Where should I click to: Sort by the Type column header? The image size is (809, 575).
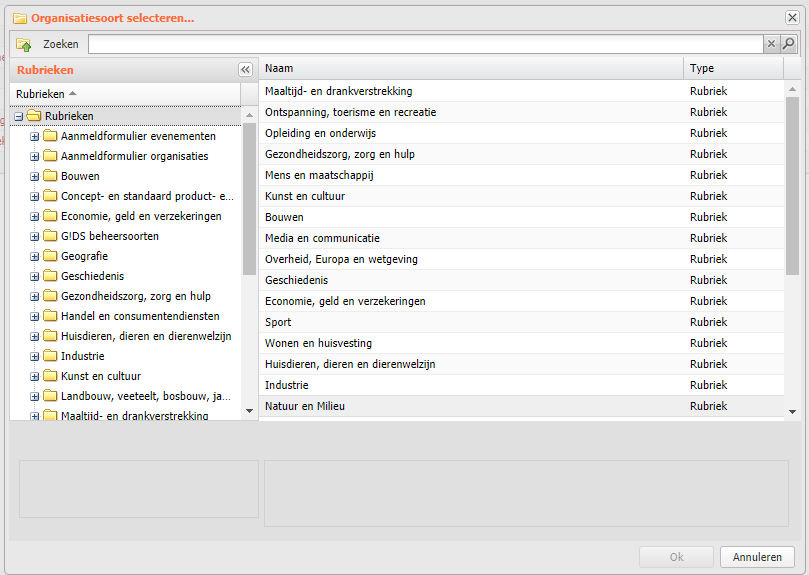pyautogui.click(x=734, y=68)
